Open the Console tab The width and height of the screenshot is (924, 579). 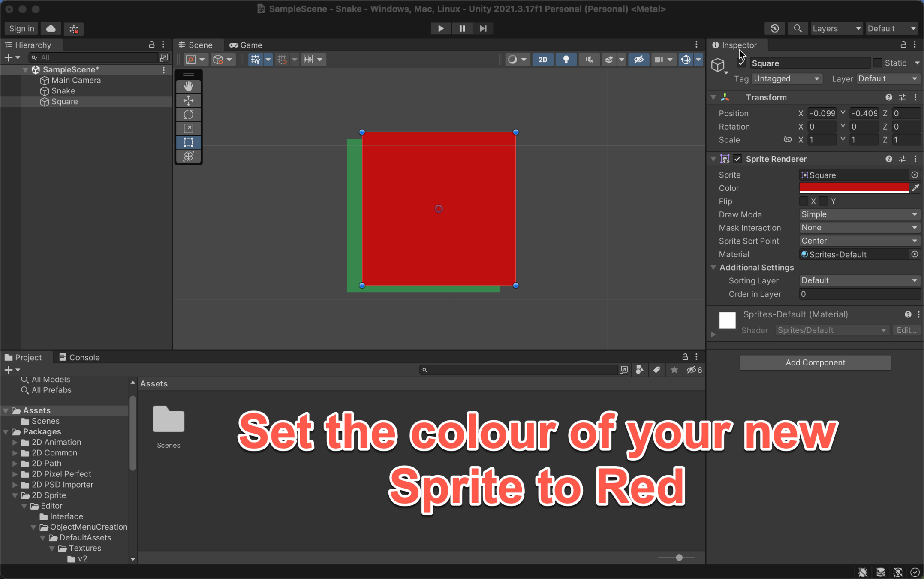[80, 357]
